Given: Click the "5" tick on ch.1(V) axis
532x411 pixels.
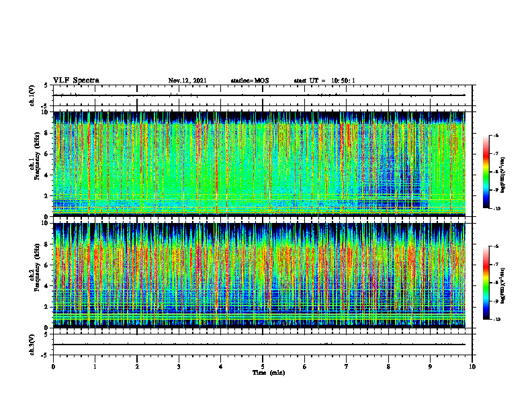Looking at the screenshot, I should (46, 85).
